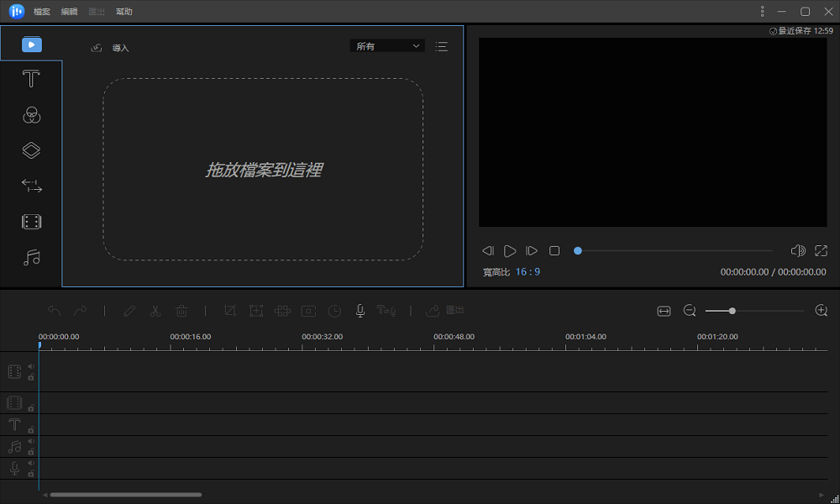Lock the voiceover microphone track
Image resolution: width=840 pixels, height=504 pixels.
pos(31,474)
